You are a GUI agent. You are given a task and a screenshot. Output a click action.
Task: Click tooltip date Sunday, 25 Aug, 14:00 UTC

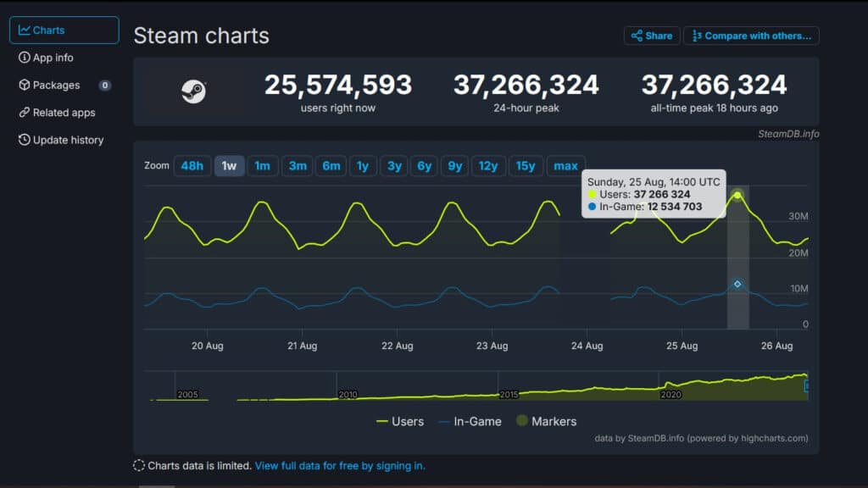pyautogui.click(x=654, y=182)
